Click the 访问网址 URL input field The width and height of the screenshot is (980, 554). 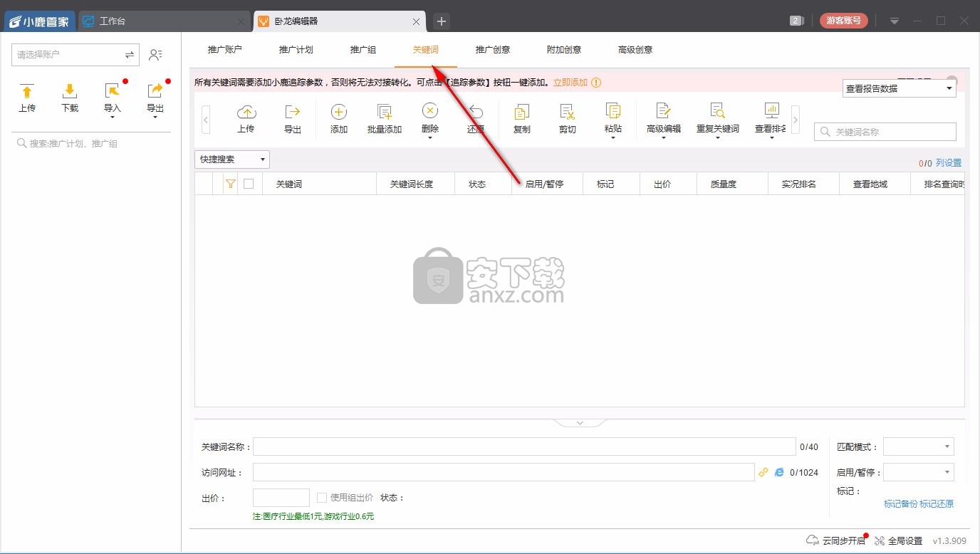[504, 472]
